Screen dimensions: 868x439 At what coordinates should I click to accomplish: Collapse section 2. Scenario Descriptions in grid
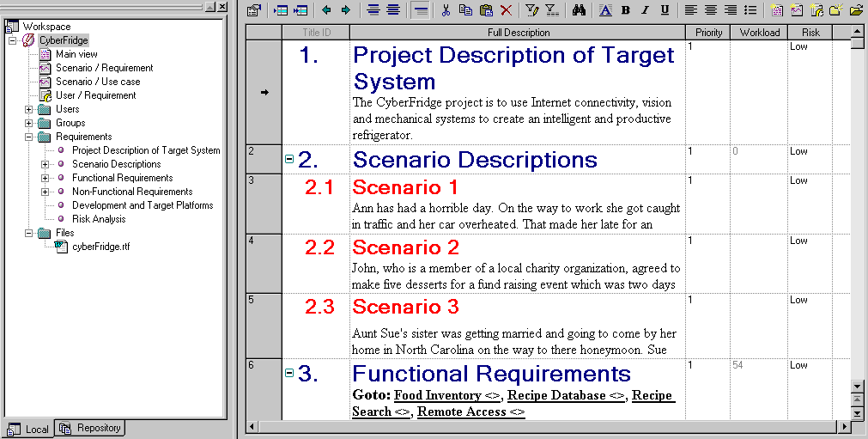pos(289,159)
